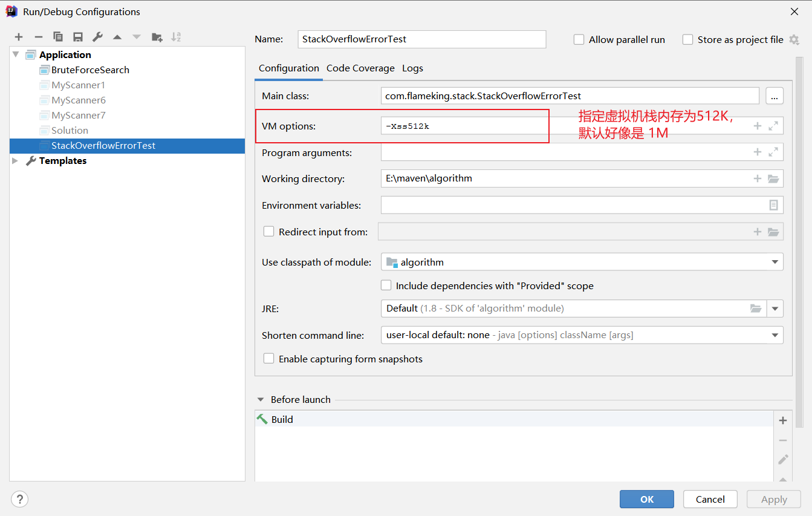
Task: Browse main class with ellipsis button
Action: [x=775, y=96]
